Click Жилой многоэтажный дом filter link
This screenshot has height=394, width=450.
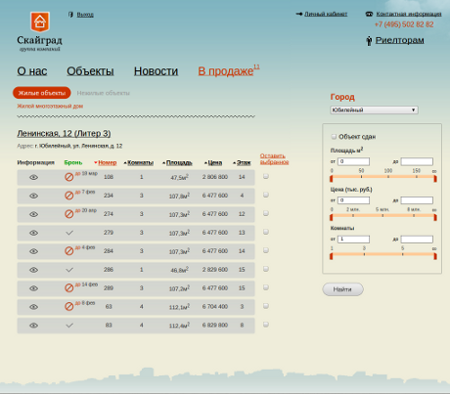[x=50, y=106]
